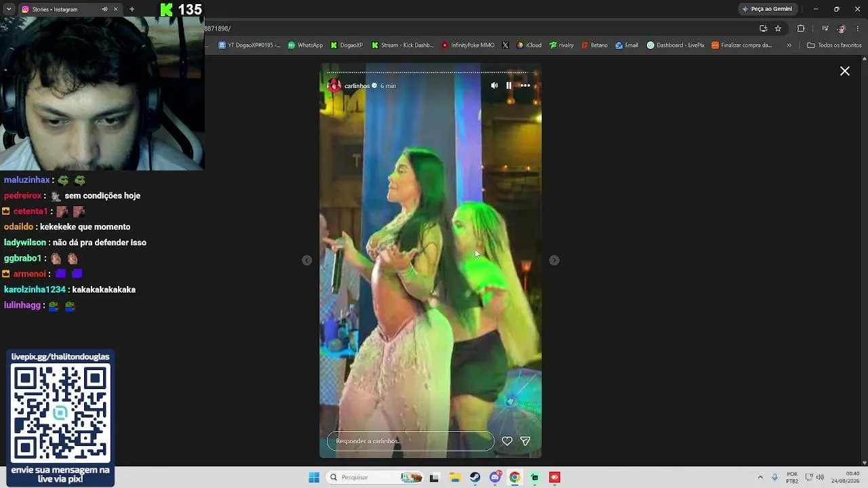
Task: Expand the bookmarks overflow chevron
Action: (789, 45)
